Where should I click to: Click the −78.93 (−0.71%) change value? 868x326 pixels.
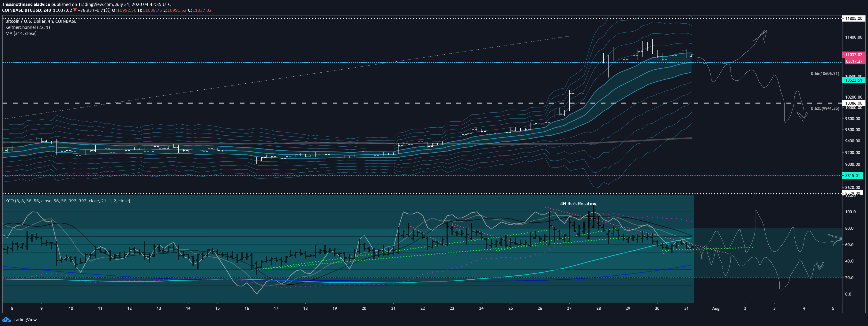click(x=94, y=10)
